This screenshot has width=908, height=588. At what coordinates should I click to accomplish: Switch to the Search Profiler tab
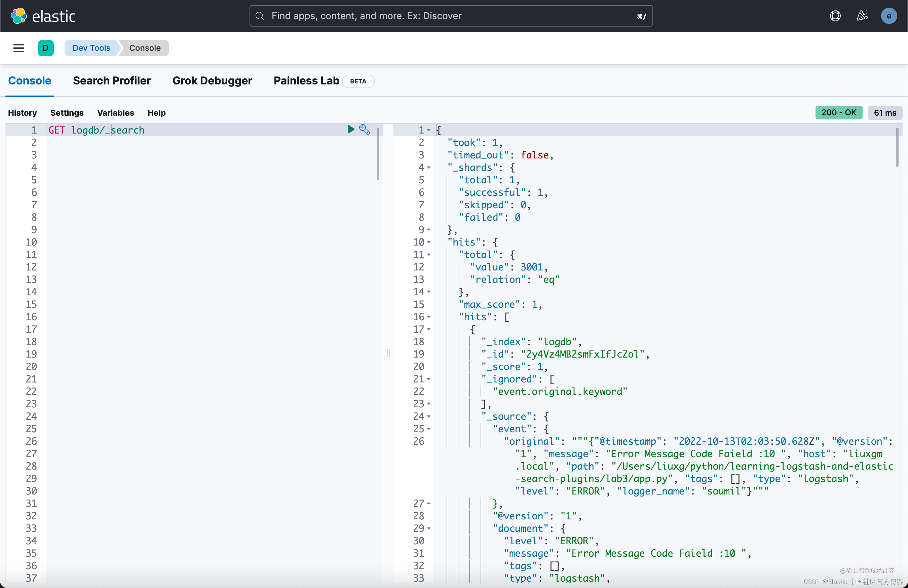(x=112, y=81)
